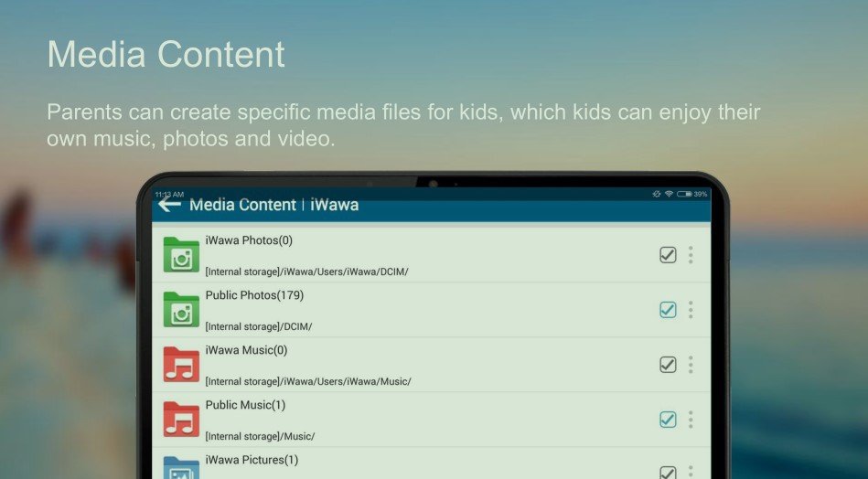
Task: Toggle the iWawa Photos checkbox
Action: [668, 255]
